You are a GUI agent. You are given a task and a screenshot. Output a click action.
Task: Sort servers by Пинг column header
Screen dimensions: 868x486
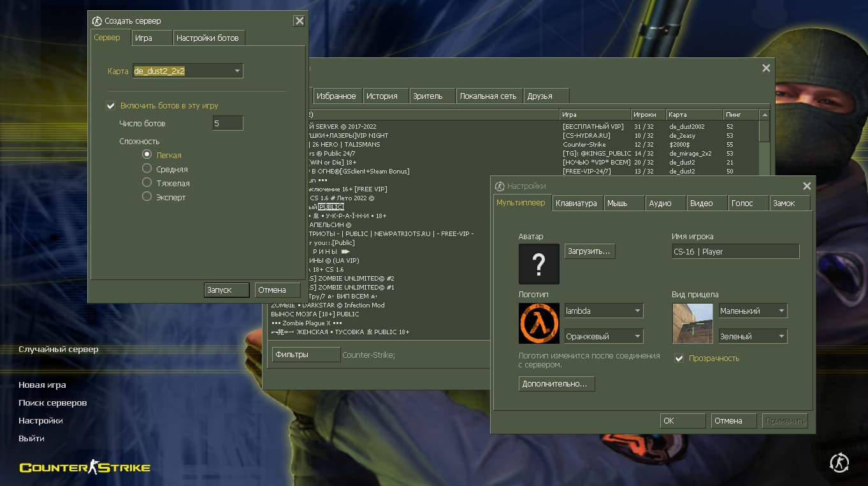coord(741,115)
